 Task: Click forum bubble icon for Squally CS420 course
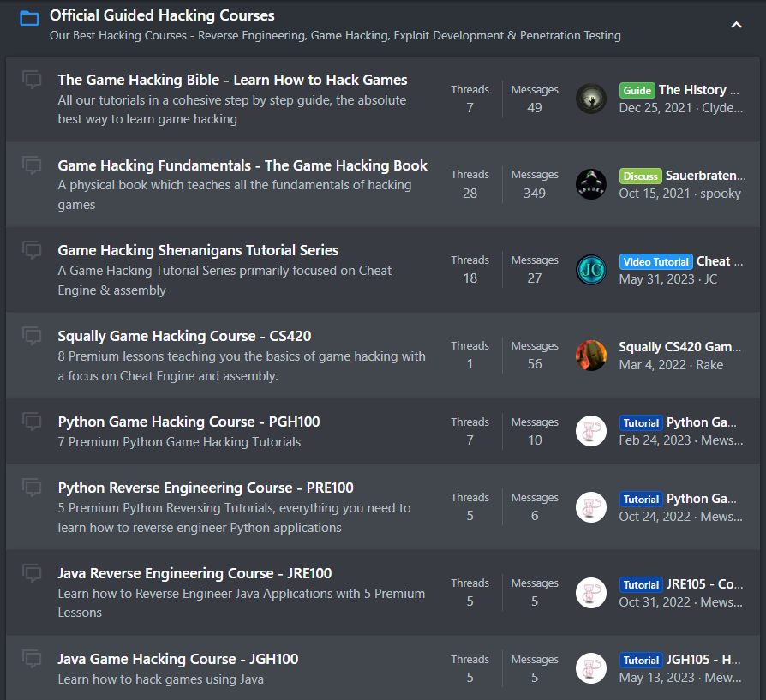pos(32,336)
